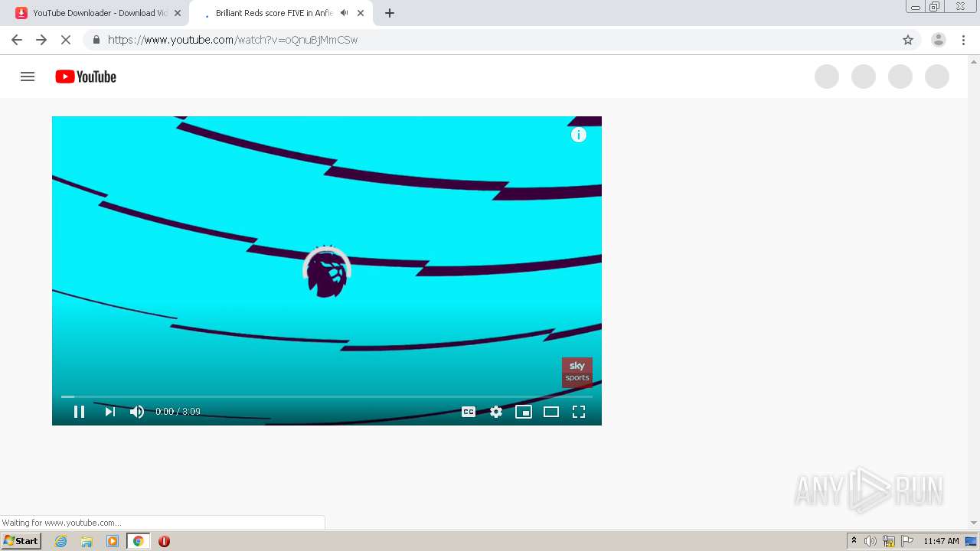Skip to the next video
The height and width of the screenshot is (551, 980).
109,412
